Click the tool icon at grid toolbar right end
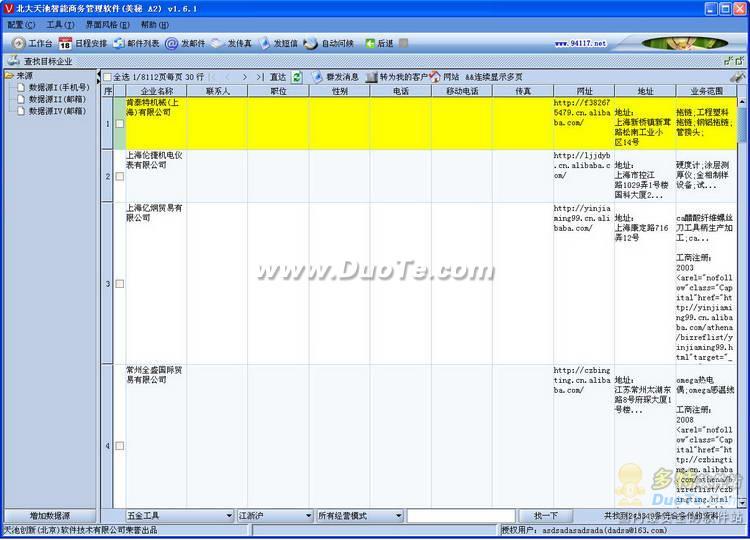 click(737, 77)
